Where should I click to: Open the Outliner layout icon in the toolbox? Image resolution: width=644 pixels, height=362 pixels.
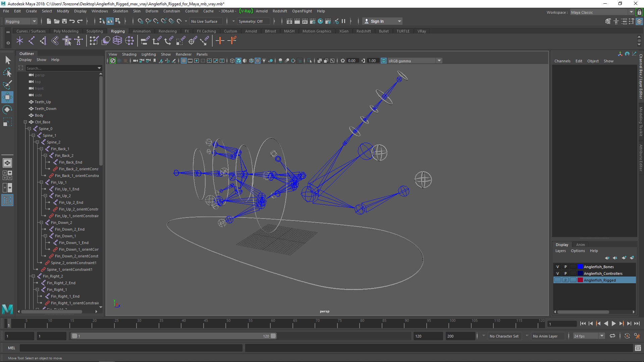coord(7,200)
